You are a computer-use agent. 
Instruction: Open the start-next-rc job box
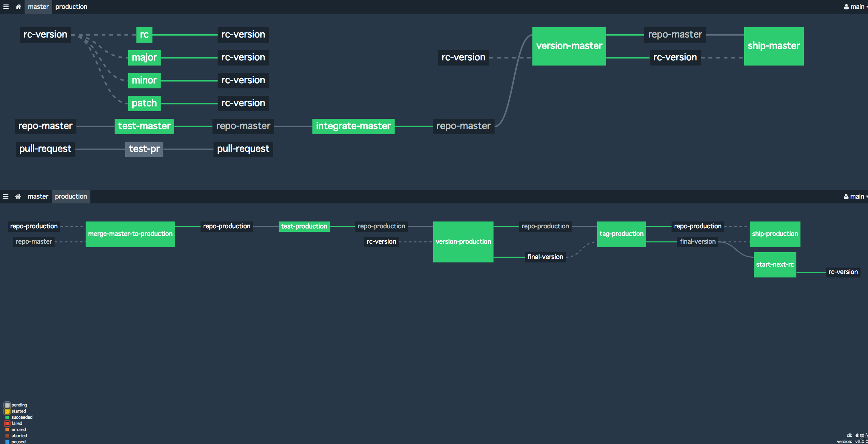[775, 265]
